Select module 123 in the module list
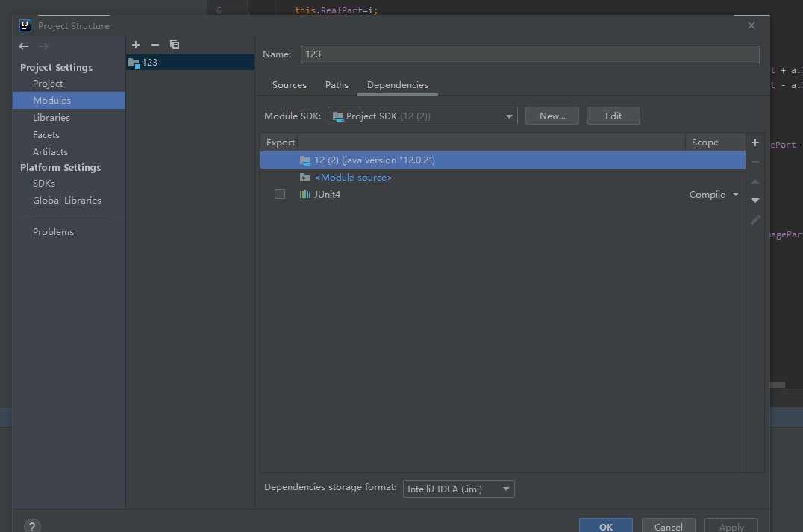This screenshot has height=532, width=803. click(190, 63)
